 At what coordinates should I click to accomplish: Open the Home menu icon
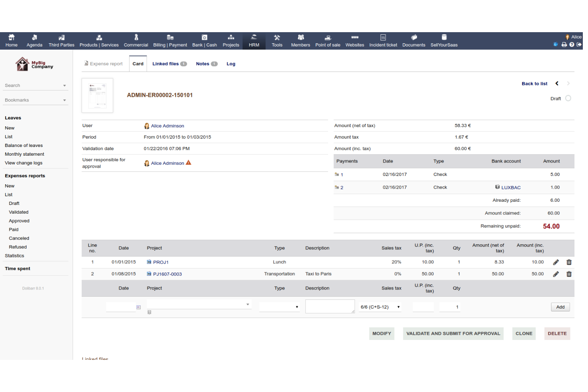[x=12, y=37]
